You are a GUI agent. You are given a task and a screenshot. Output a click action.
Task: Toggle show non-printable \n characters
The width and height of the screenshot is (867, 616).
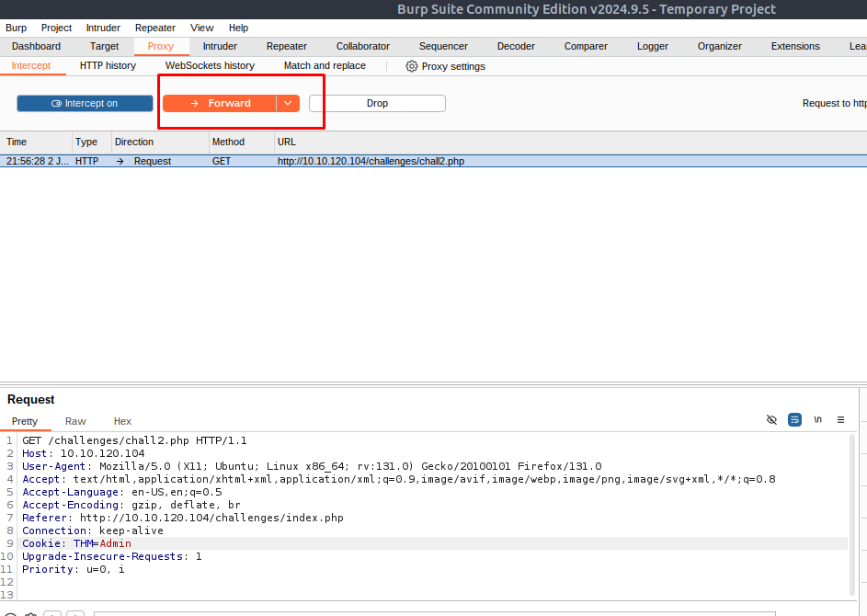pyautogui.click(x=817, y=419)
